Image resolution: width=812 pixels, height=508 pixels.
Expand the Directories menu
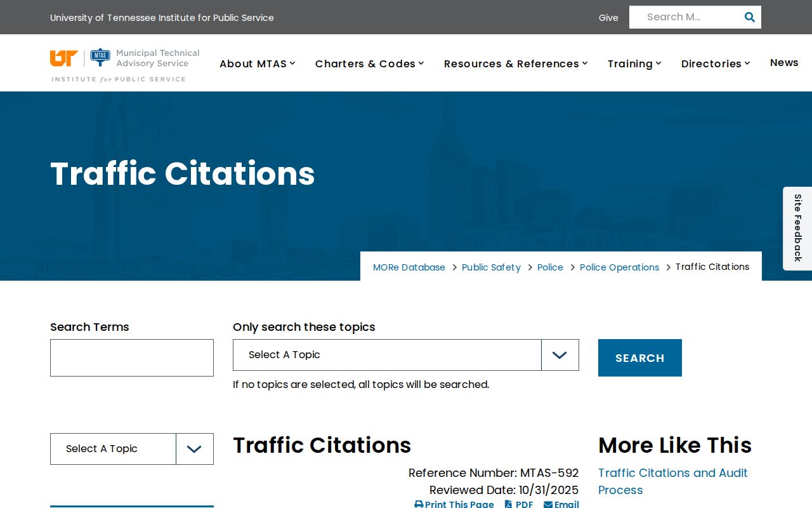pyautogui.click(x=716, y=63)
